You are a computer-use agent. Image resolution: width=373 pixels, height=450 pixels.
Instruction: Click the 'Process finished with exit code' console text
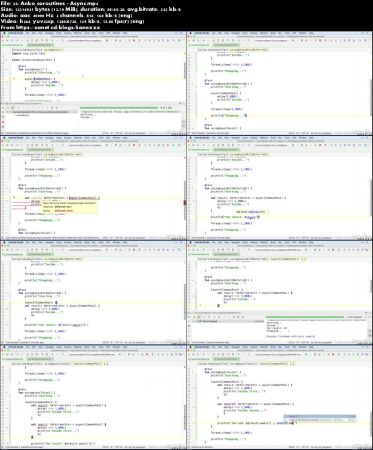point(290,337)
